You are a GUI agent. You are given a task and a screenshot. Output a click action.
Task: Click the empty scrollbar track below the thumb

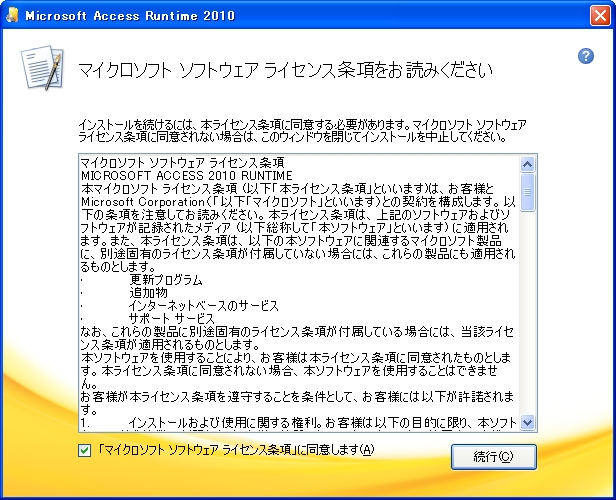(x=528, y=320)
